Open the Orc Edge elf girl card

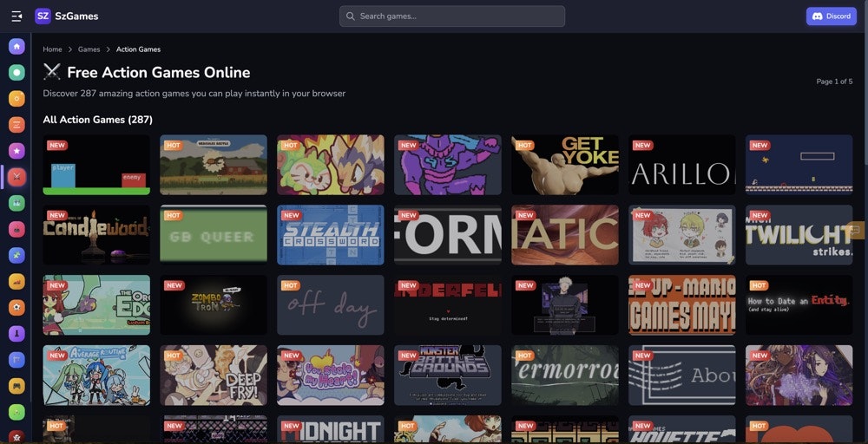pyautogui.click(x=96, y=305)
